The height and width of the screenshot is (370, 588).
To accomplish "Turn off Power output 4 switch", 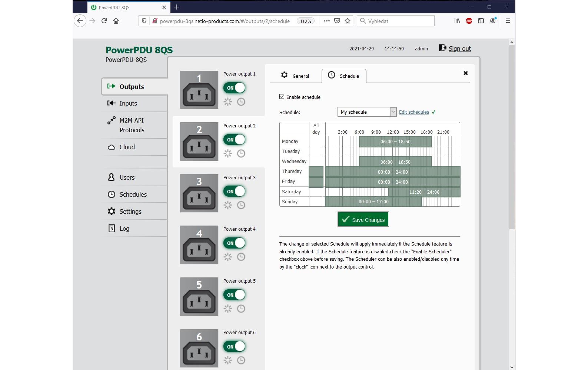I will (x=235, y=243).
